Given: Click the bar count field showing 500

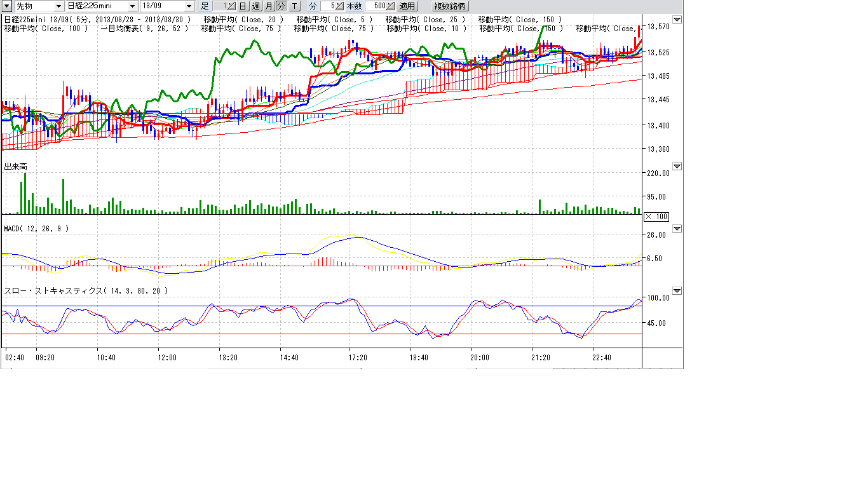Looking at the screenshot, I should (x=374, y=6).
